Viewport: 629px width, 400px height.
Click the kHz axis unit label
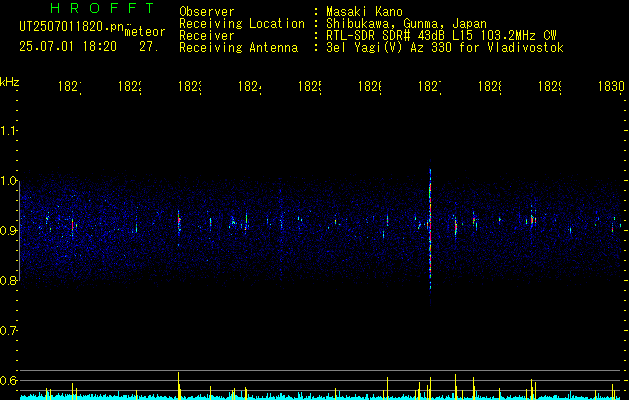click(x=10, y=82)
